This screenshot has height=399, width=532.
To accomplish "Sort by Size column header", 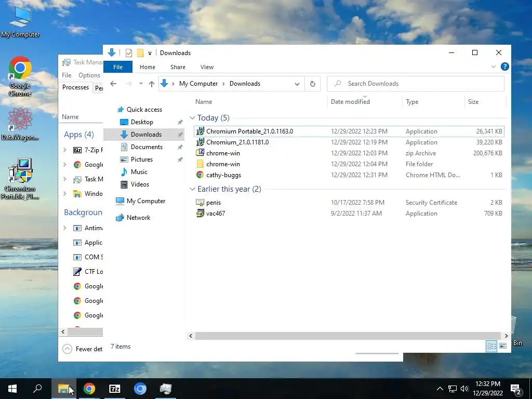I will click(473, 101).
